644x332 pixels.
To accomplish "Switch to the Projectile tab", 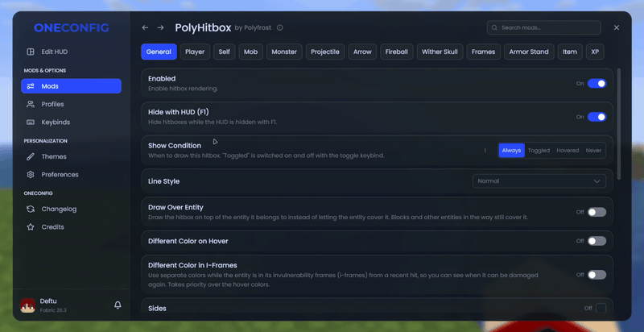I will coord(325,52).
